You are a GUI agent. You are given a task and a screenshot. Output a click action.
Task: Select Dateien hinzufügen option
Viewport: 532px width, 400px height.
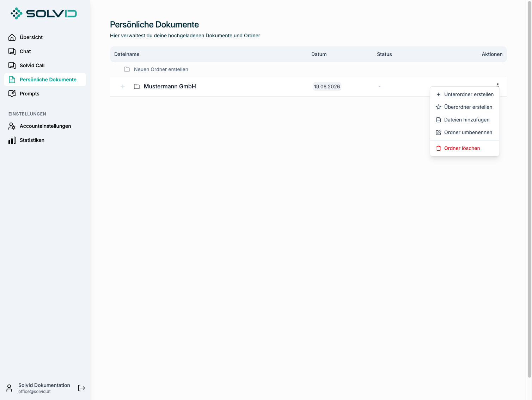[x=465, y=120]
